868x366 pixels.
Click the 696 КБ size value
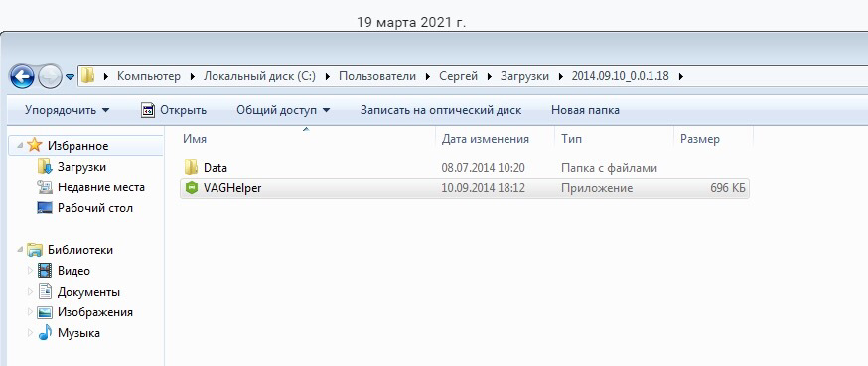728,188
